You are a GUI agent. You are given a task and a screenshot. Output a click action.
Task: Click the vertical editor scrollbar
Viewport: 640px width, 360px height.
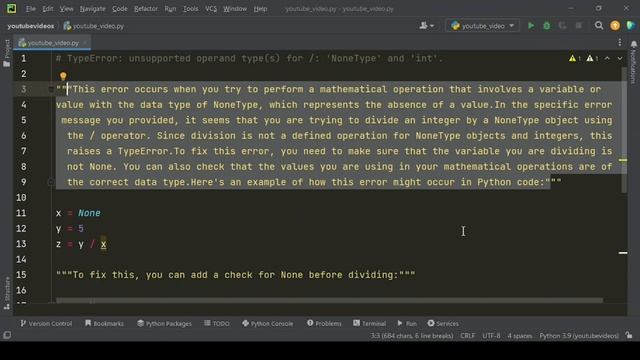[x=624, y=130]
